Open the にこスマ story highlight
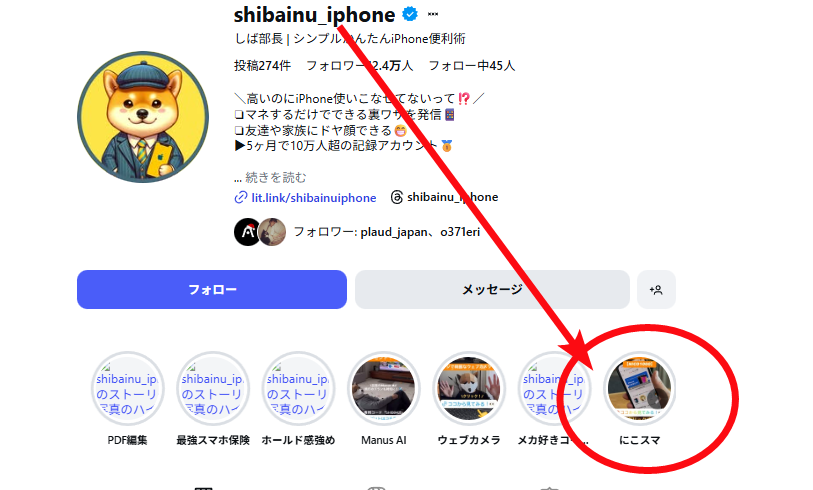The height and width of the screenshot is (490, 813). [639, 389]
